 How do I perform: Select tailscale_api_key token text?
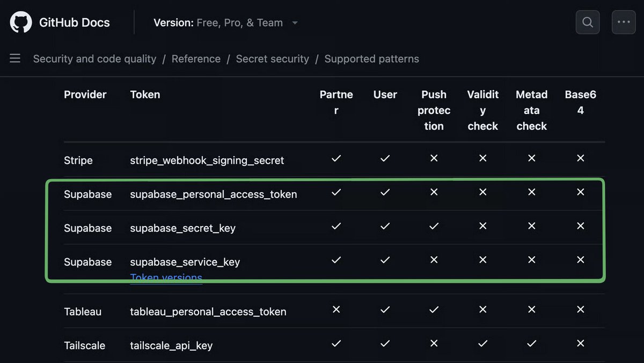coord(172,345)
